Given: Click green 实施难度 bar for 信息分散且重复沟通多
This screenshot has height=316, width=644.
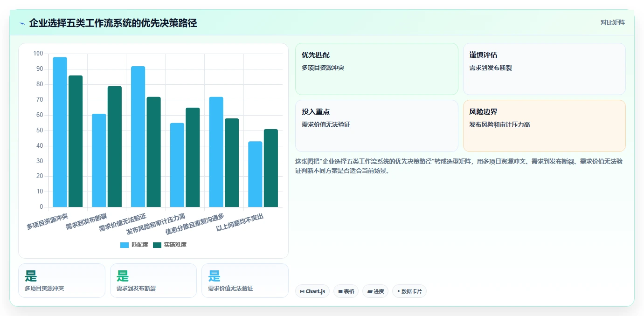Looking at the screenshot, I should (232, 163).
